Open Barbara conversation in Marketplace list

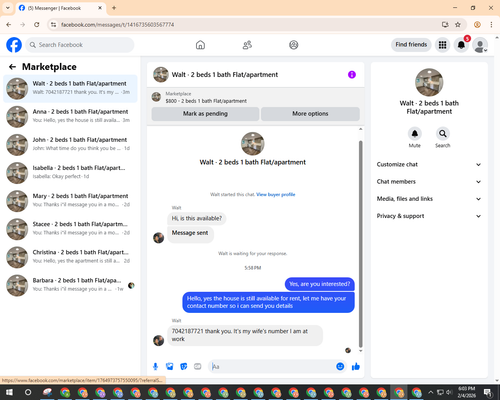70,285
